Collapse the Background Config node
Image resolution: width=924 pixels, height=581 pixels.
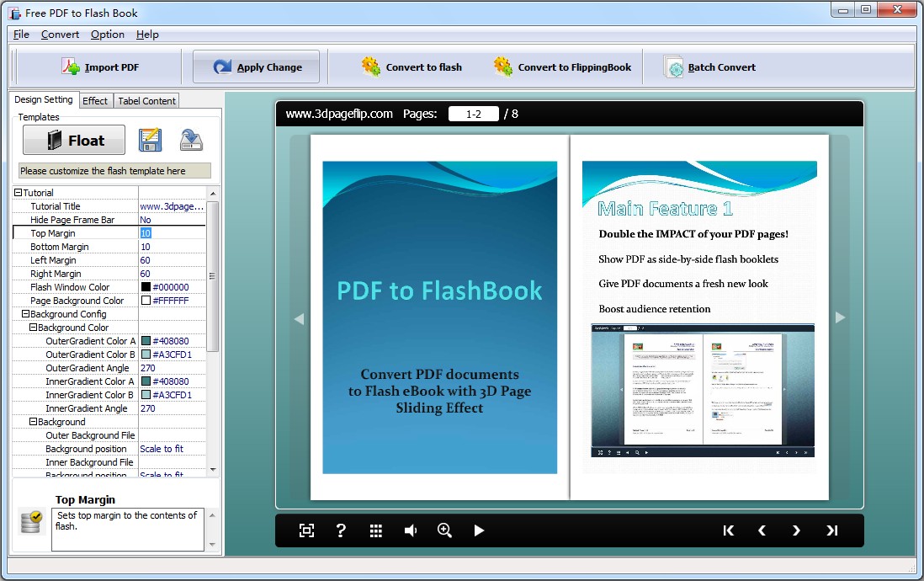tap(25, 314)
